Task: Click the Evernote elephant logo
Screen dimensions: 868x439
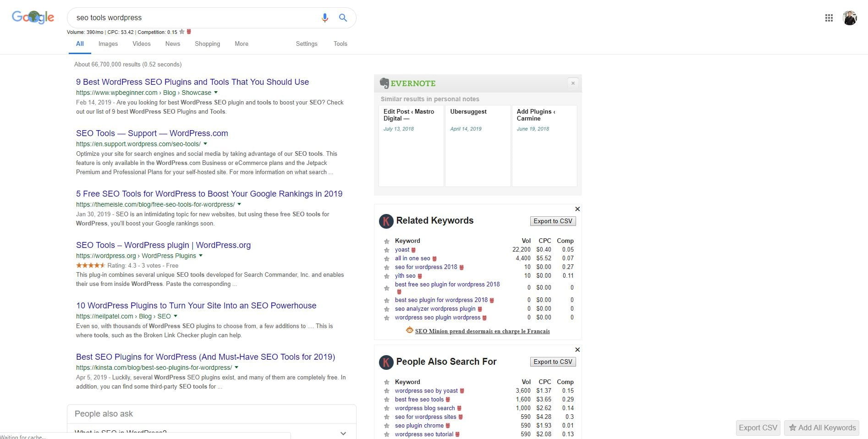Action: (x=384, y=83)
